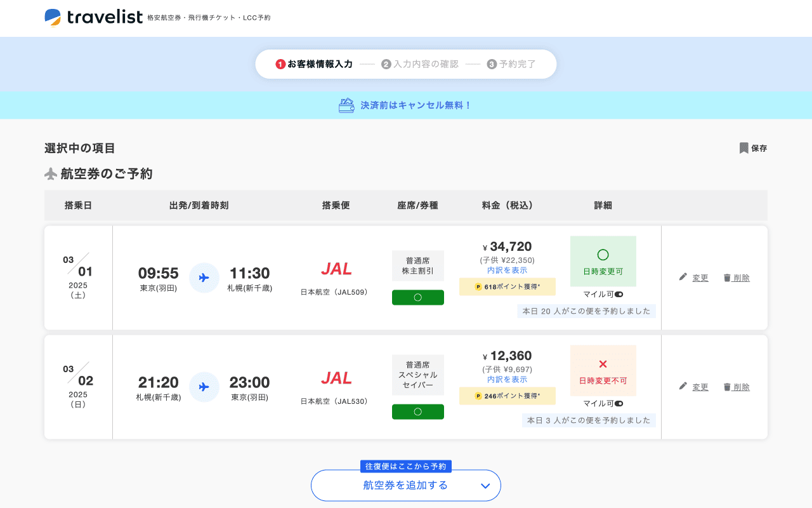812x508 pixels.
Task: Click (子供 ¥22,350) child fare text
Action: (507, 260)
